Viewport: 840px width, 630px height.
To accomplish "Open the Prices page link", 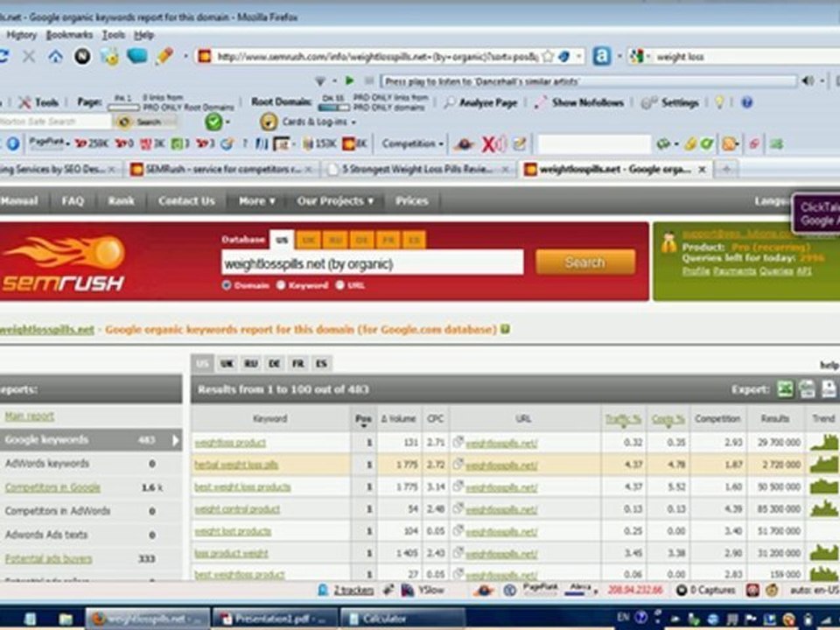I will pos(411,201).
